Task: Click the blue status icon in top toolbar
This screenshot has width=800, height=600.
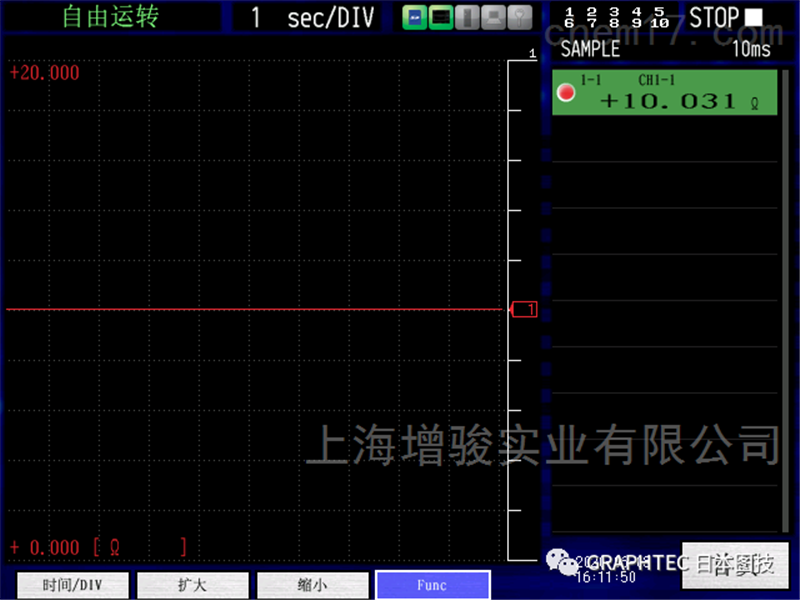Action: (413, 18)
